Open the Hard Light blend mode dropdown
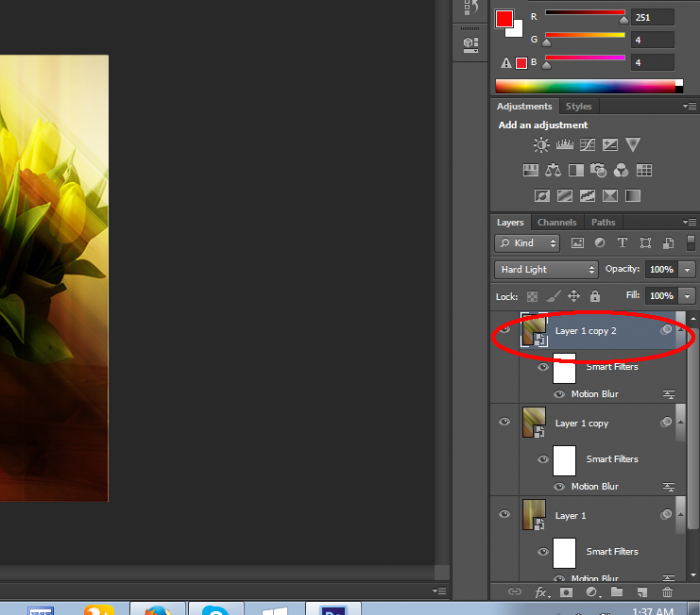The image size is (700, 615). click(x=546, y=270)
